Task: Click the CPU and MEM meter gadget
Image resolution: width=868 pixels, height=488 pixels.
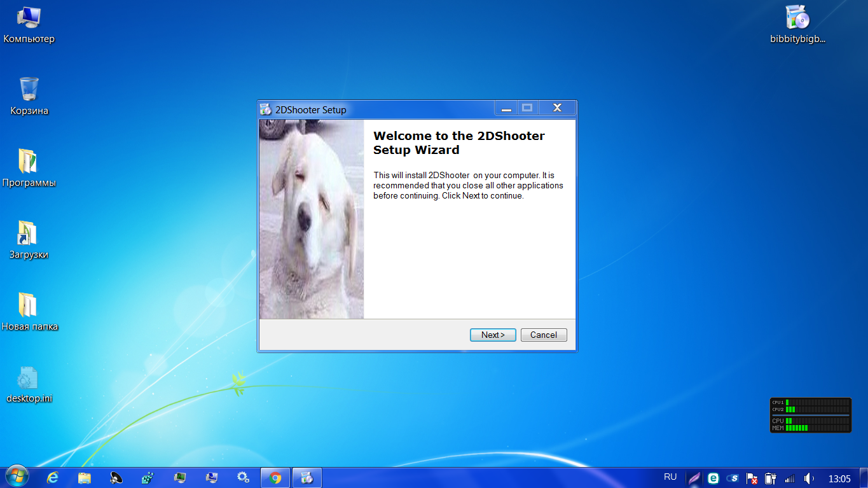Action: pyautogui.click(x=811, y=415)
